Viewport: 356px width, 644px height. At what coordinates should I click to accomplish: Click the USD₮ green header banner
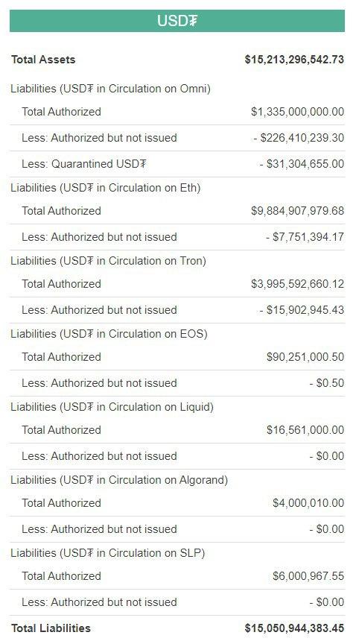coord(177,21)
